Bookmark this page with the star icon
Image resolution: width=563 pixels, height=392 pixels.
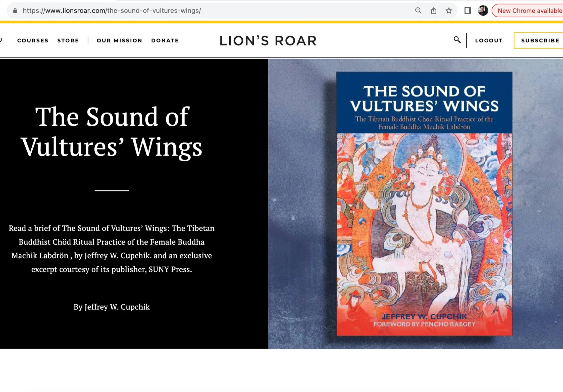pos(449,11)
